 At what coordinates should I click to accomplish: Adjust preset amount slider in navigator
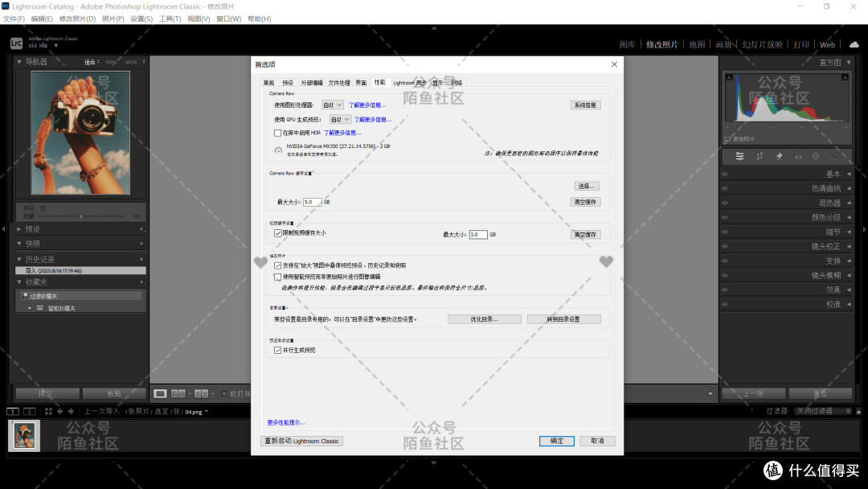pyautogui.click(x=81, y=216)
